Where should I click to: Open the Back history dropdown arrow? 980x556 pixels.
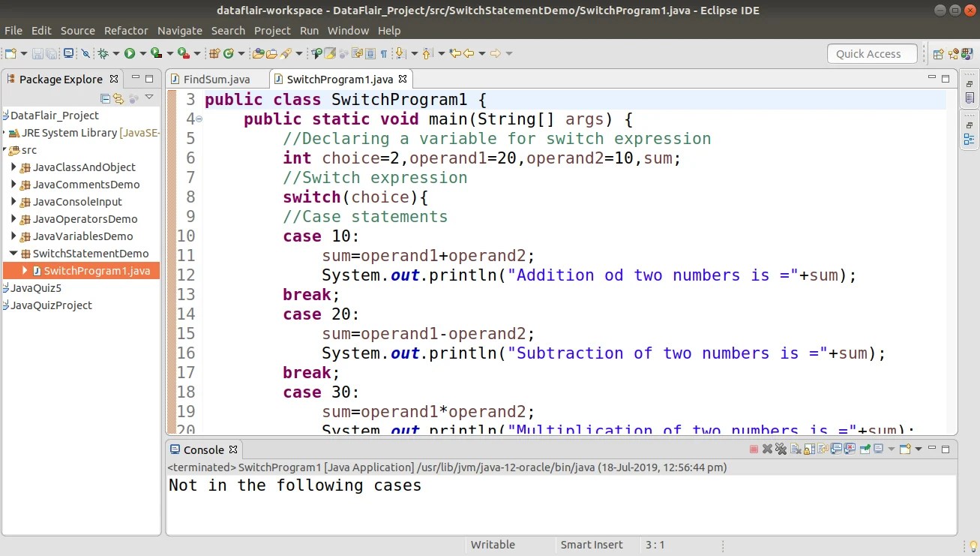pos(481,53)
